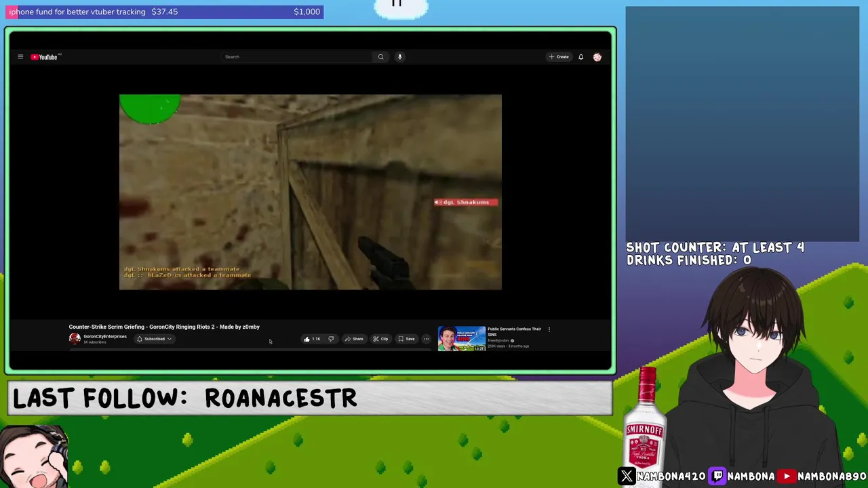The height and width of the screenshot is (488, 868).
Task: Like the video with 1.1K likes
Action: tap(313, 339)
